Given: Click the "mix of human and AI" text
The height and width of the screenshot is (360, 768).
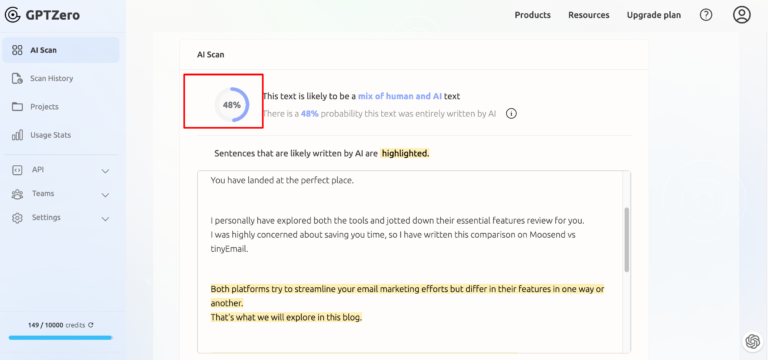Looking at the screenshot, I should pos(400,96).
